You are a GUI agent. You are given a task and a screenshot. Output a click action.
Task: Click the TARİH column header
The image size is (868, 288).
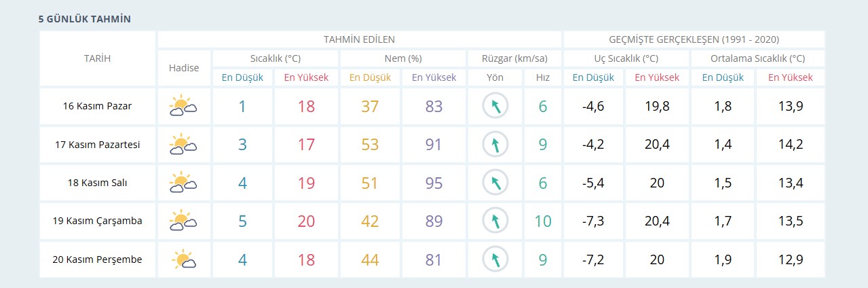97,58
